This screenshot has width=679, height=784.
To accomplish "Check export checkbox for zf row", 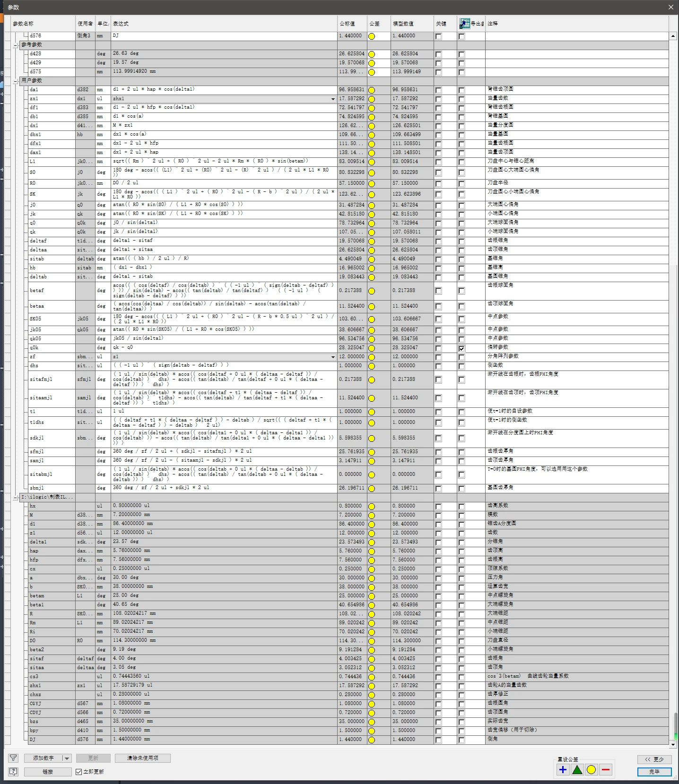I will [x=461, y=357].
